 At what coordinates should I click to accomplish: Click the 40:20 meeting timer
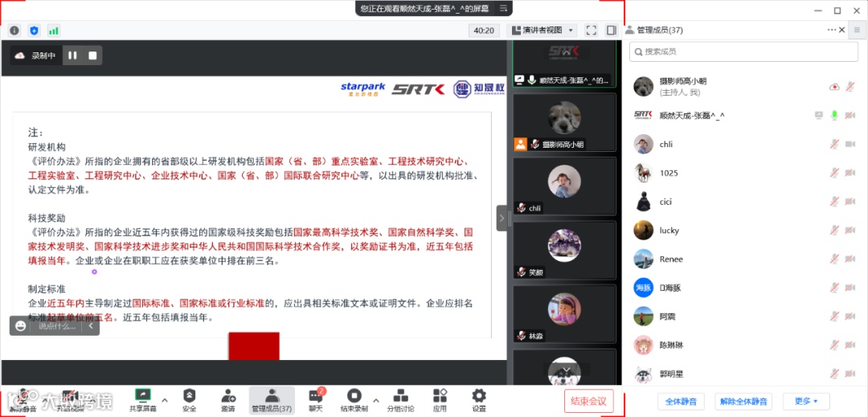coord(484,31)
